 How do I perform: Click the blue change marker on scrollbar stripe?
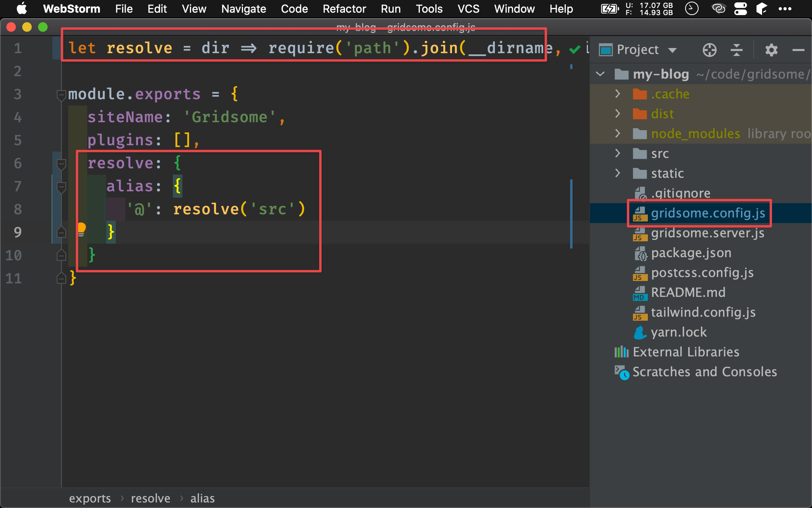click(x=571, y=214)
